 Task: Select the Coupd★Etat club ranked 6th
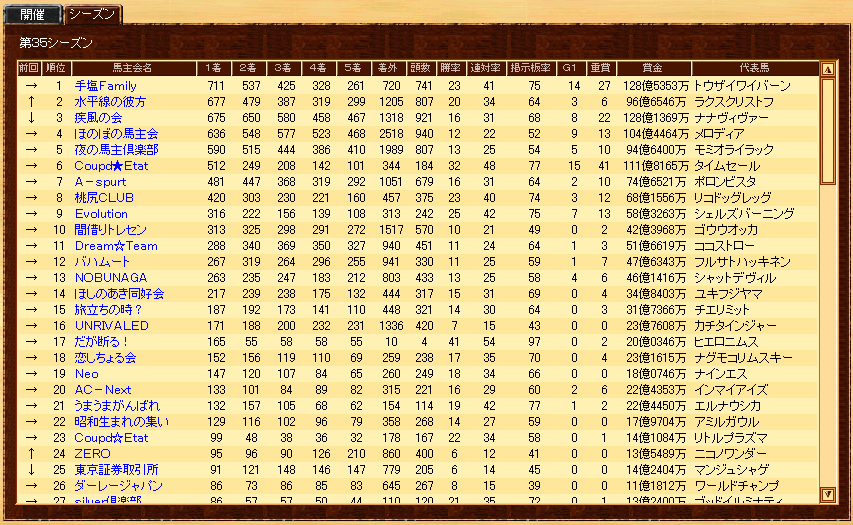(x=111, y=166)
